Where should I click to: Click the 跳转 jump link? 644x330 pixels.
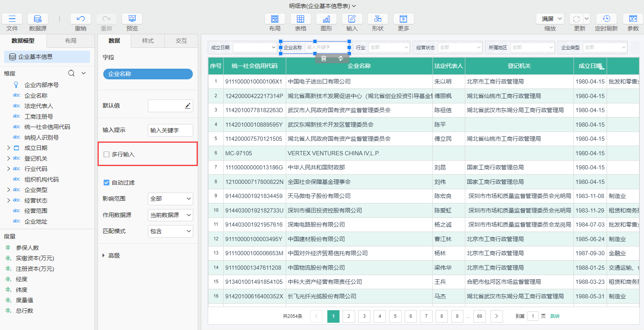(555, 316)
